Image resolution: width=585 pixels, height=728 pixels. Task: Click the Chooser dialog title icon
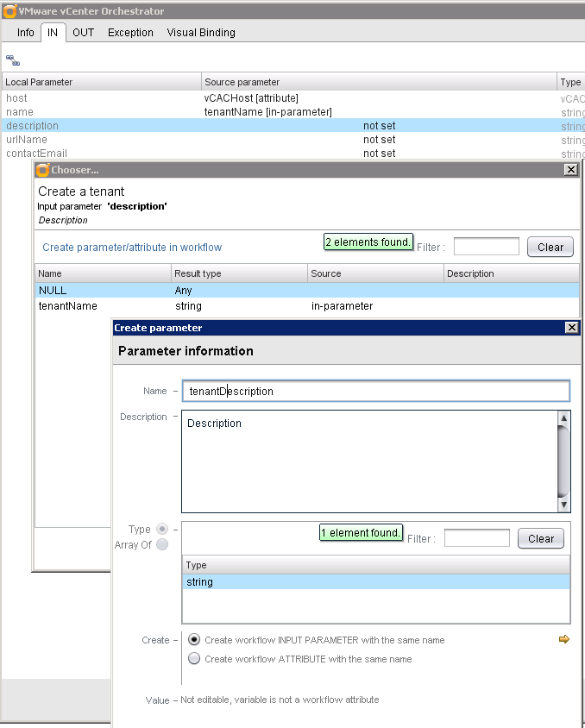[43, 170]
